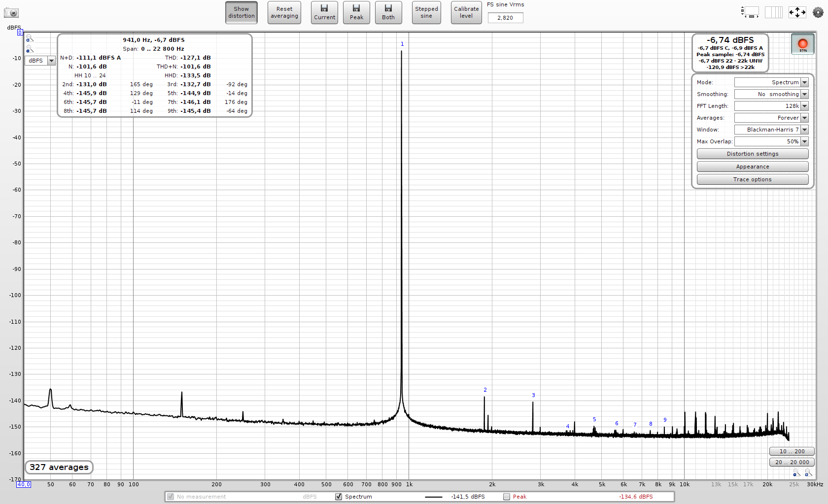Click fundamental marker 1 on graph
This screenshot has width=828, height=504.
402,44
